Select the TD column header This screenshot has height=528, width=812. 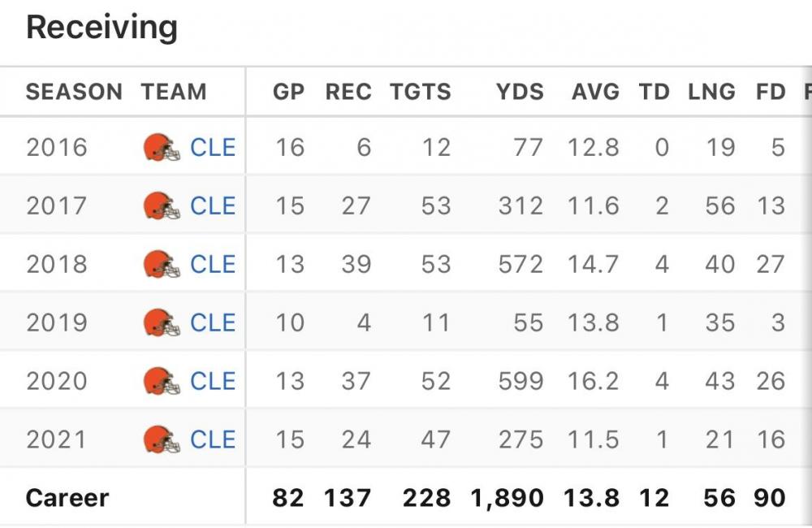pos(654,92)
